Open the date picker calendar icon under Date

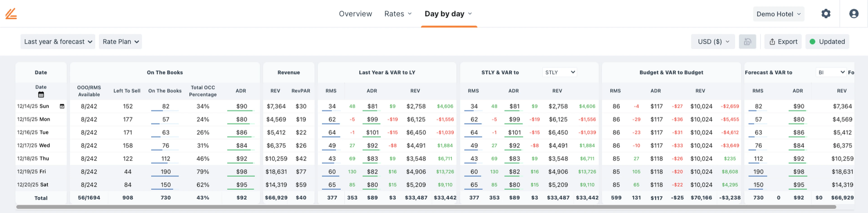[x=41, y=95]
